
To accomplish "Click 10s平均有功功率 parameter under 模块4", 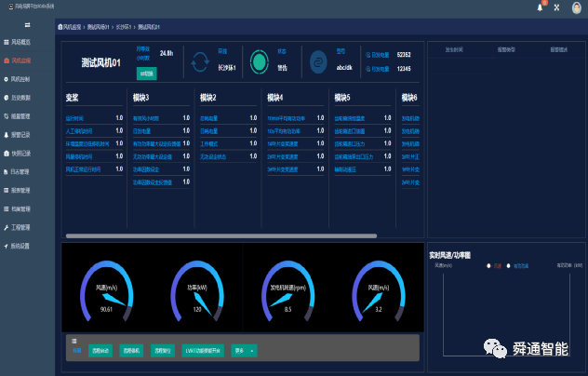I will [x=284, y=131].
